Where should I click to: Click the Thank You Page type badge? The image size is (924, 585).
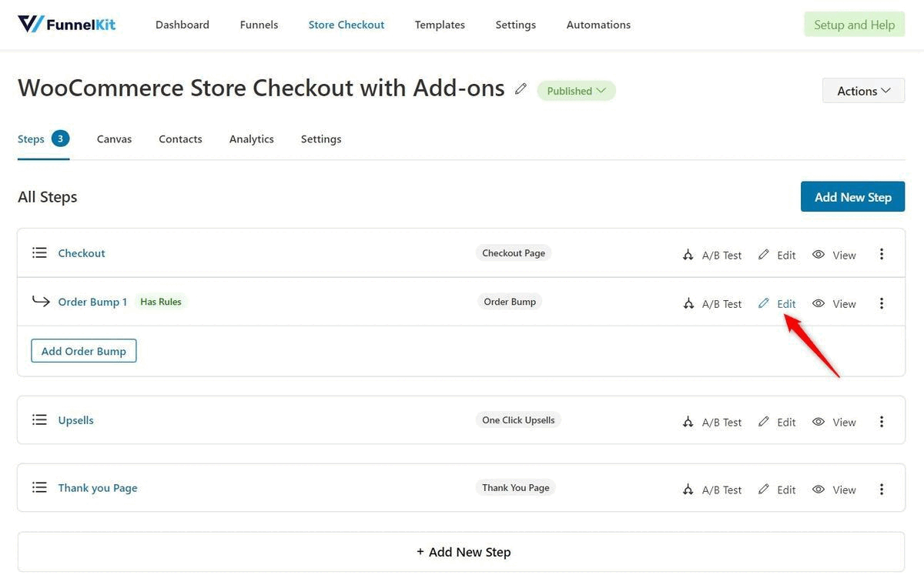(x=516, y=488)
